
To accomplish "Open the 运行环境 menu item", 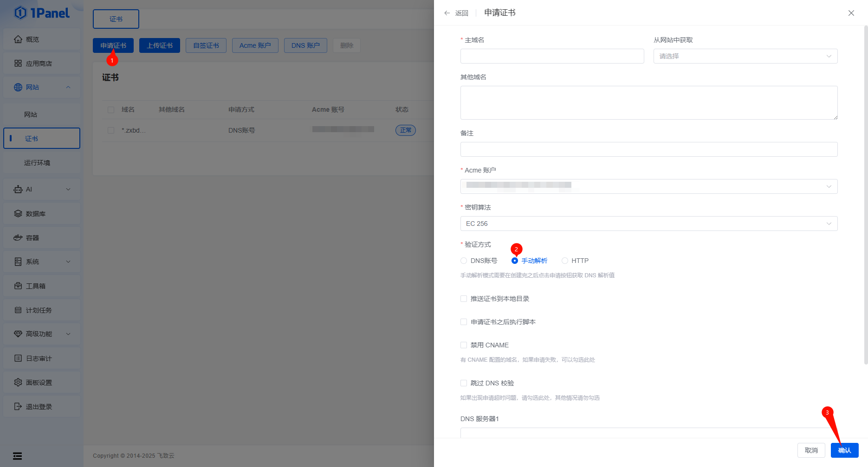I will click(x=37, y=163).
